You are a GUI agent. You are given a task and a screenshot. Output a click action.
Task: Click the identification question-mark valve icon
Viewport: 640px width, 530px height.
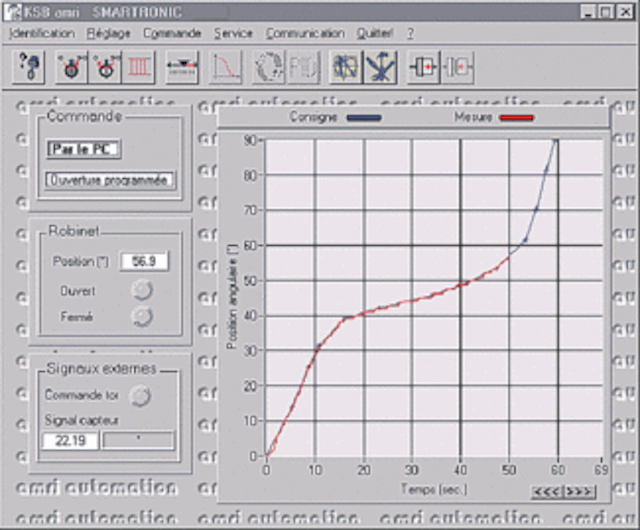pos(28,67)
